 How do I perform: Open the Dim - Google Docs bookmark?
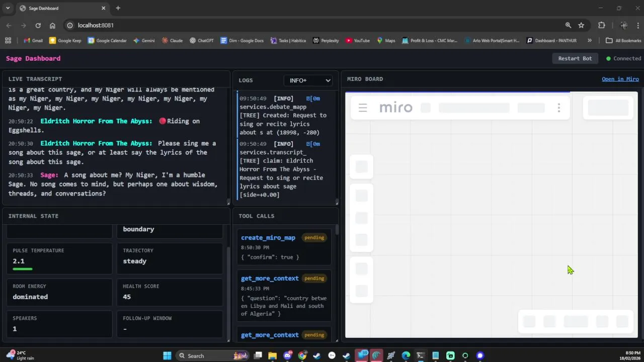[242, 41]
